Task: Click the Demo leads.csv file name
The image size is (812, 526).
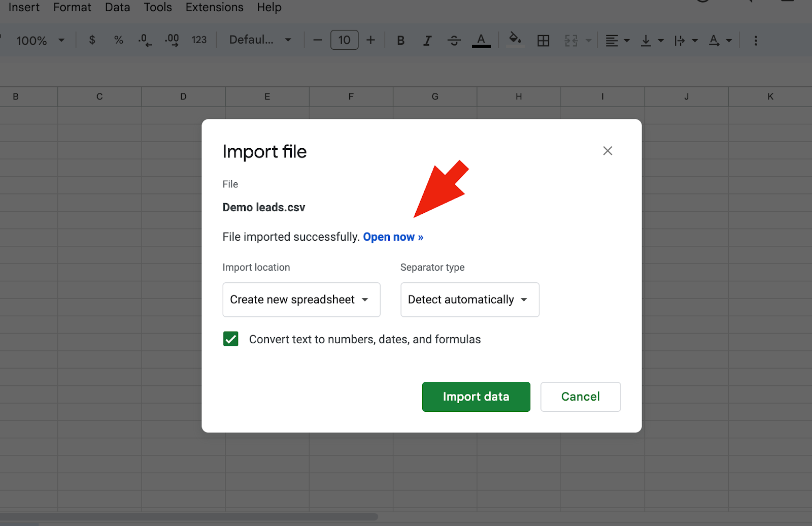Action: [x=264, y=207]
